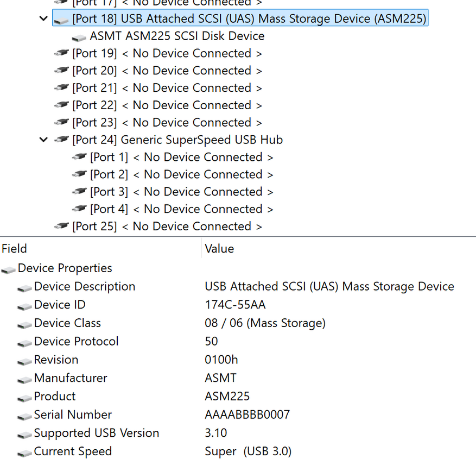Screen dimensions: 476x465
Task: Click the Port 18 mass storage drive icon
Action: pos(61,20)
